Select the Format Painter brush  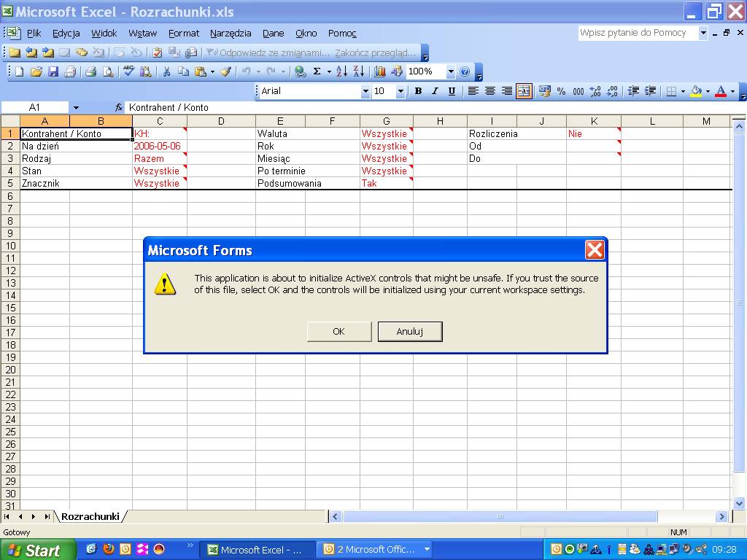226,72
